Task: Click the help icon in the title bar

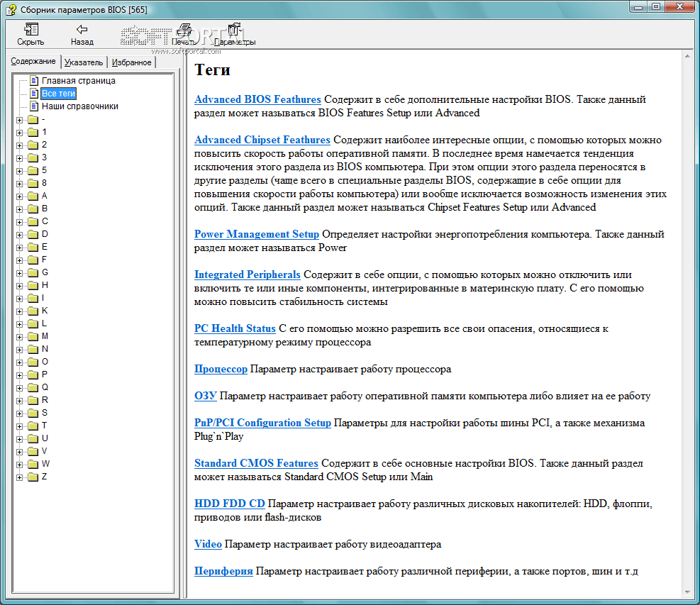Action: click(11, 9)
